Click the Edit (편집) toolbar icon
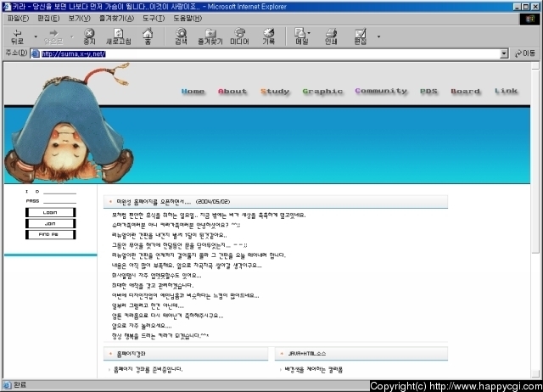Viewport: 543px width, 392px height. pos(360,36)
